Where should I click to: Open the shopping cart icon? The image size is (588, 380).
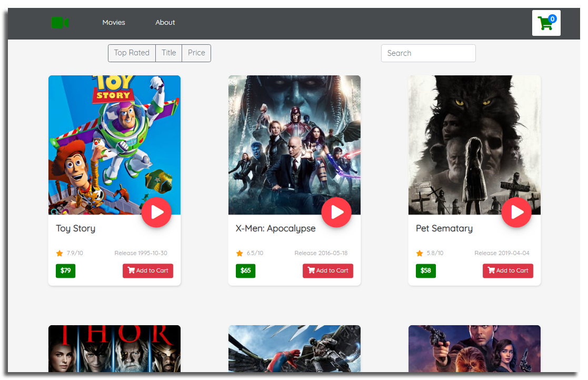546,23
